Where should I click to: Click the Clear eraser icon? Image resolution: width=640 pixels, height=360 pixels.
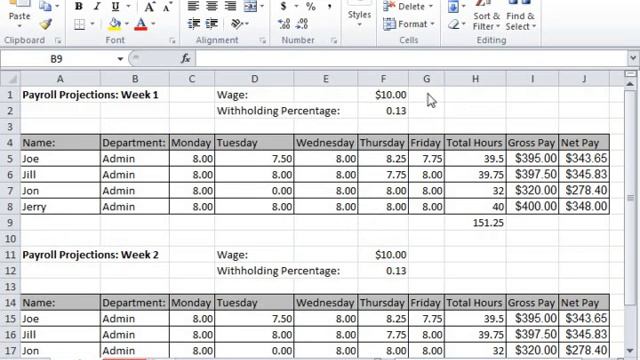453,24
